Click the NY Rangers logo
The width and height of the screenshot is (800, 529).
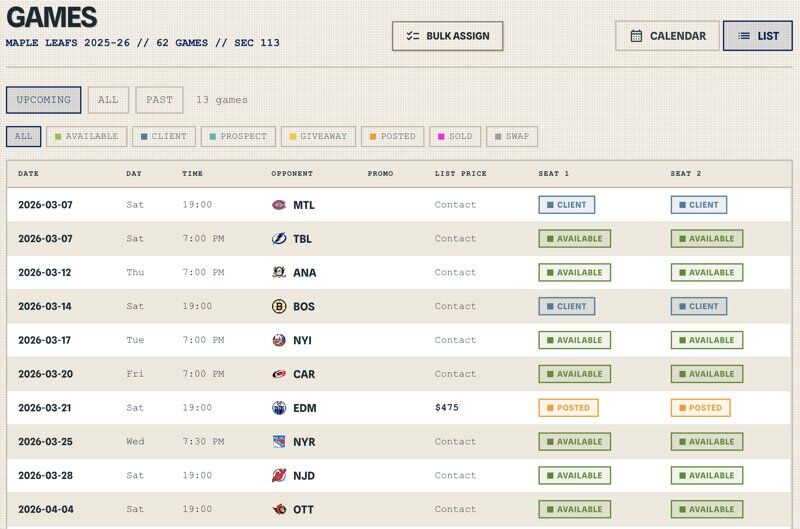[x=279, y=441]
